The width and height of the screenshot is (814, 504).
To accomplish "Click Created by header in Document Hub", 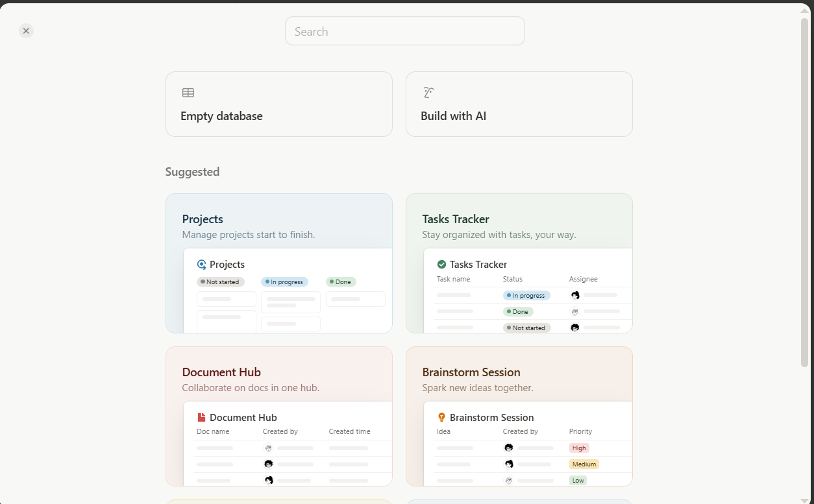I will pyautogui.click(x=280, y=432).
